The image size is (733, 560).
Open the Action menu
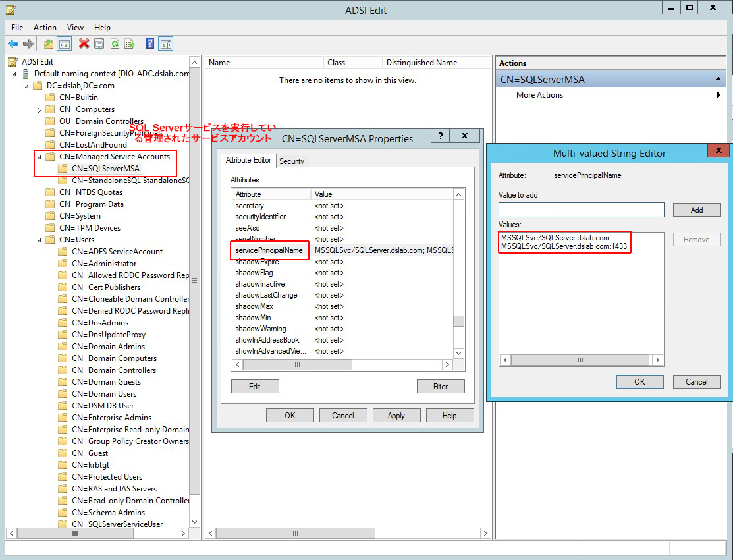45,28
